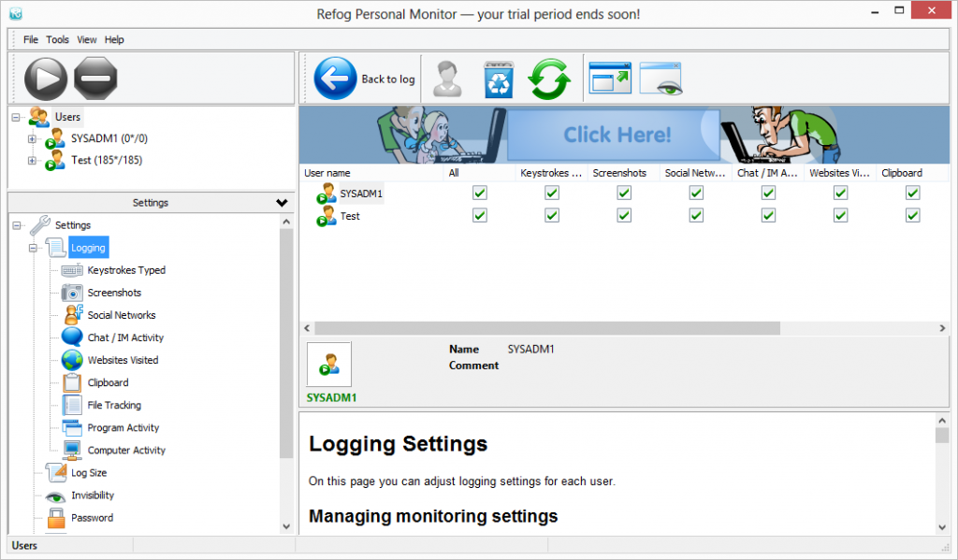The width and height of the screenshot is (958, 560).
Task: Collapse the Logging settings tree node
Action: pos(33,249)
